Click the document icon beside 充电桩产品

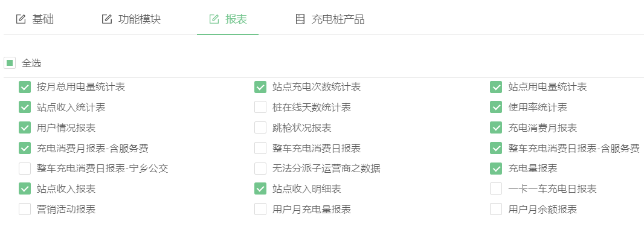(x=300, y=19)
